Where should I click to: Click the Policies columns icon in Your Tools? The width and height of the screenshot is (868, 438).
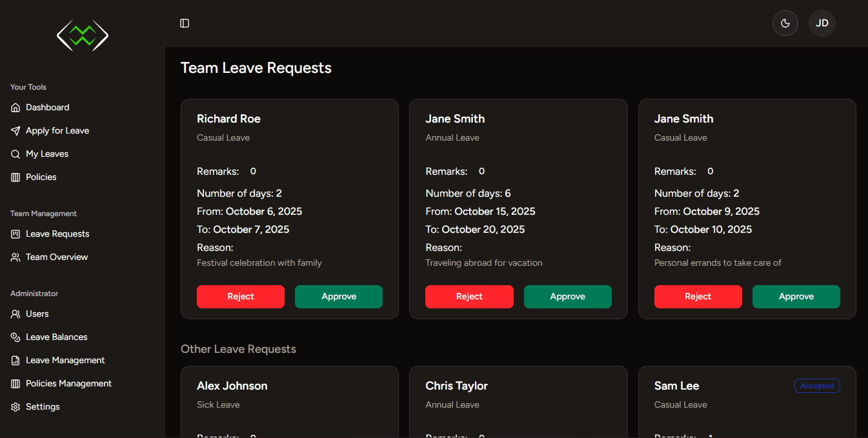(x=15, y=177)
